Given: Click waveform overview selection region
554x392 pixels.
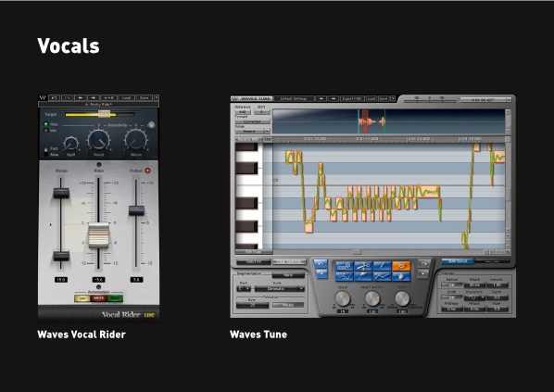Looking at the screenshot, I should 365,121.
